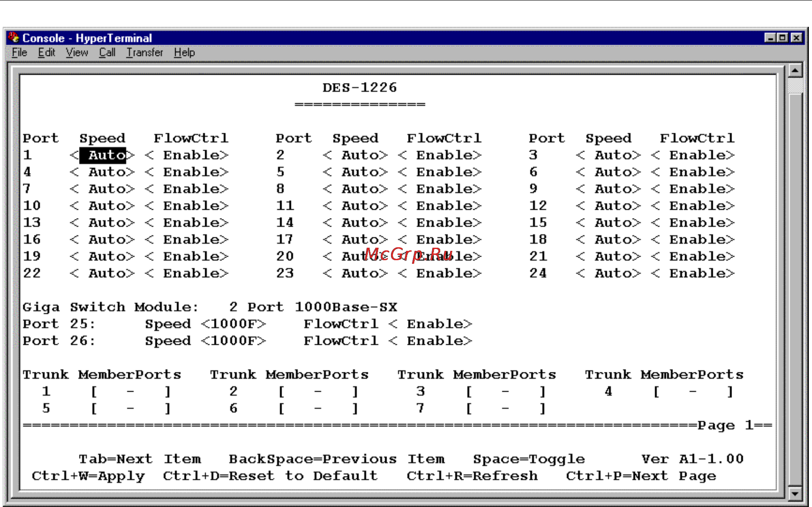The height and width of the screenshot is (507, 812).
Task: Open the Edit menu
Action: point(46,52)
